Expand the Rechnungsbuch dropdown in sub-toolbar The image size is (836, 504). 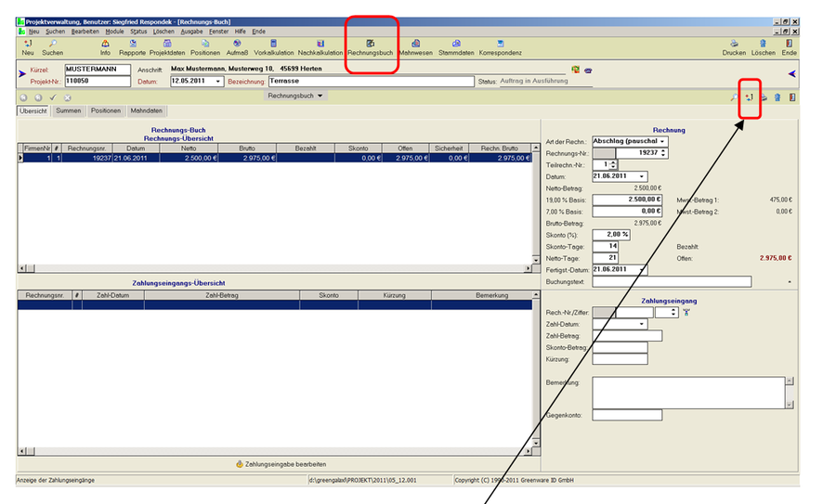pyautogui.click(x=320, y=96)
